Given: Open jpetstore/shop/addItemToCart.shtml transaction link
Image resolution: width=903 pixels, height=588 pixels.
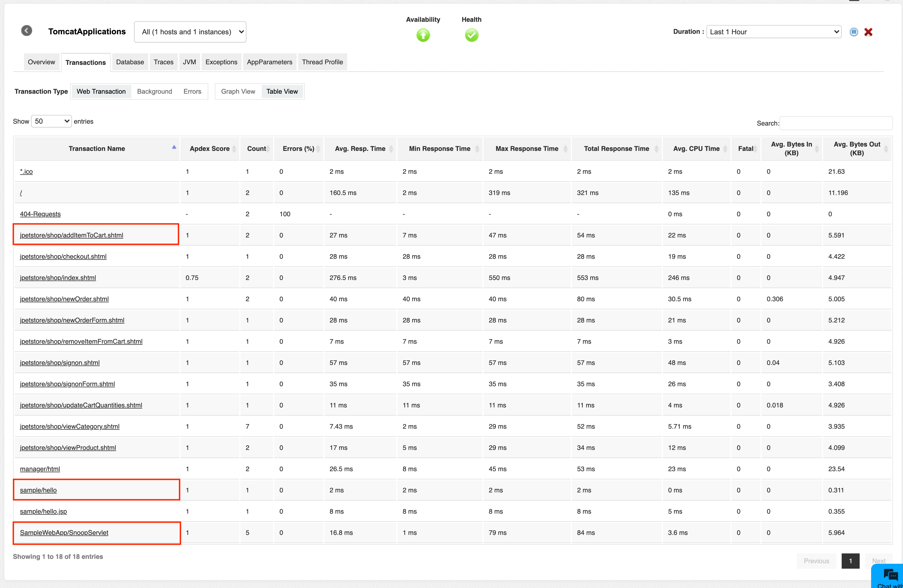Looking at the screenshot, I should click(x=71, y=235).
